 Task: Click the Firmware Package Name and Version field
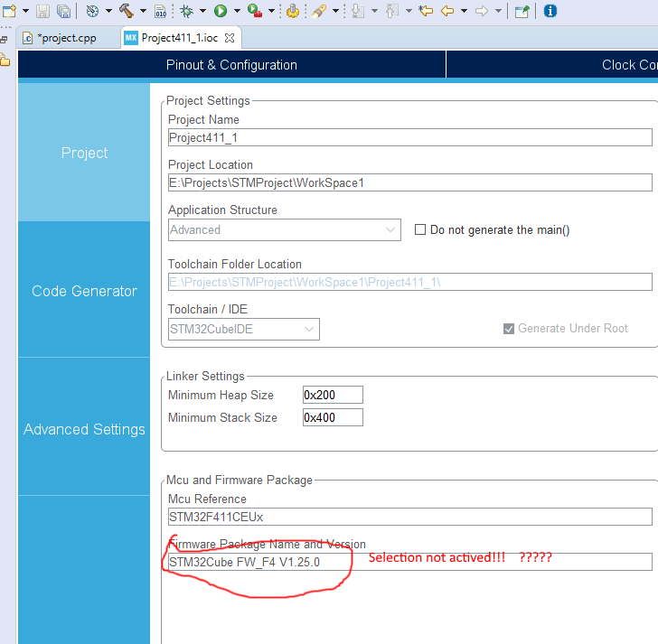click(x=410, y=562)
